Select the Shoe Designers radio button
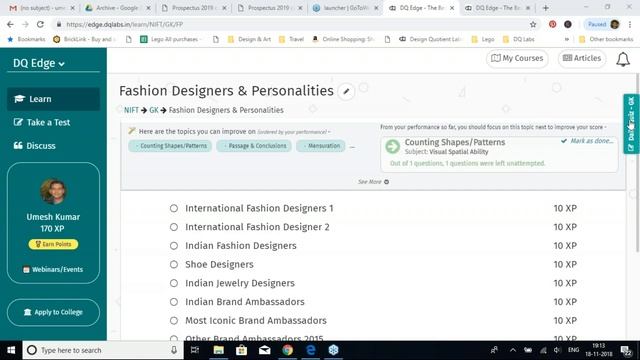This screenshot has width=640, height=360. pos(174,264)
